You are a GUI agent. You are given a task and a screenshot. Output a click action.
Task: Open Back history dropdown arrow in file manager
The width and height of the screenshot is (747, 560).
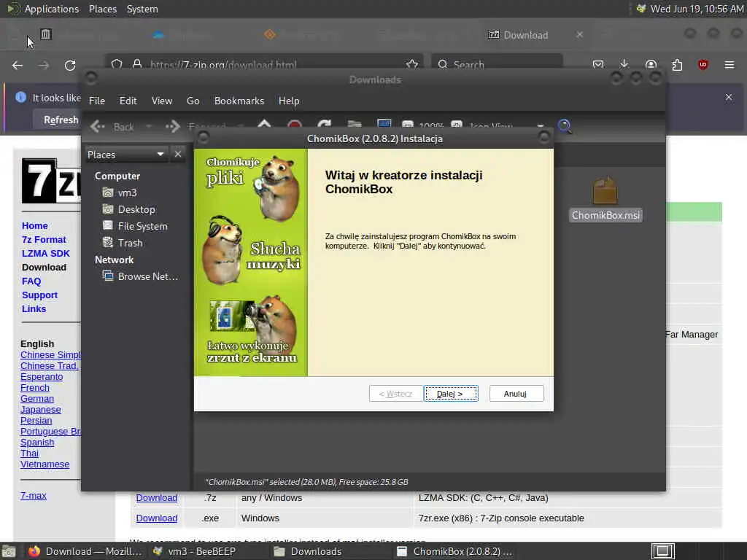pyautogui.click(x=148, y=127)
